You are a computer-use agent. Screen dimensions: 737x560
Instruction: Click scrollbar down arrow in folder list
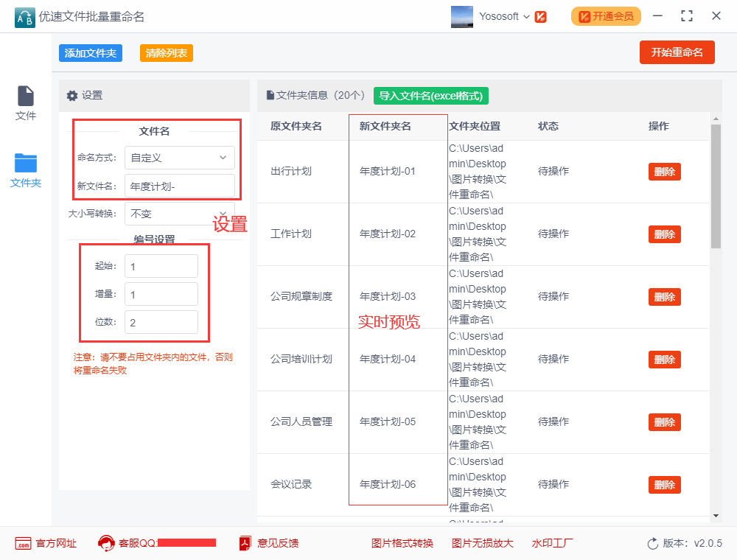tap(716, 516)
